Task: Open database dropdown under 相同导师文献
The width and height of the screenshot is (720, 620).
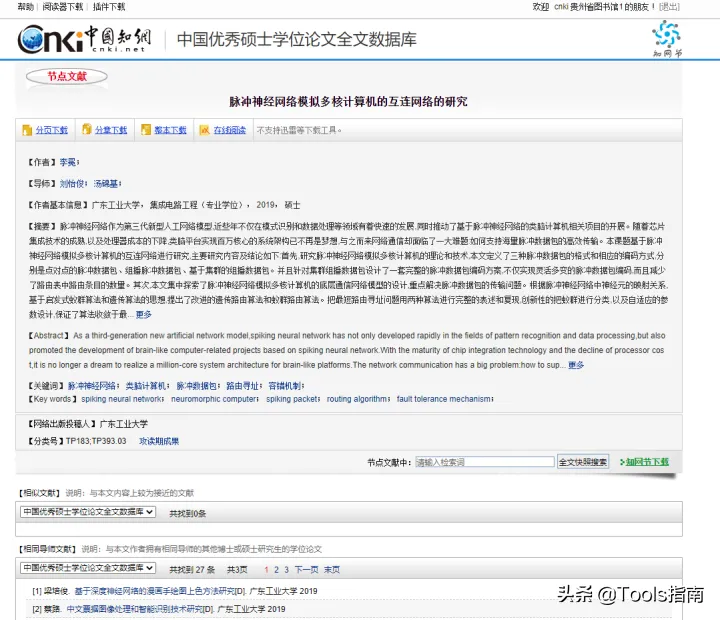Action: (88, 568)
